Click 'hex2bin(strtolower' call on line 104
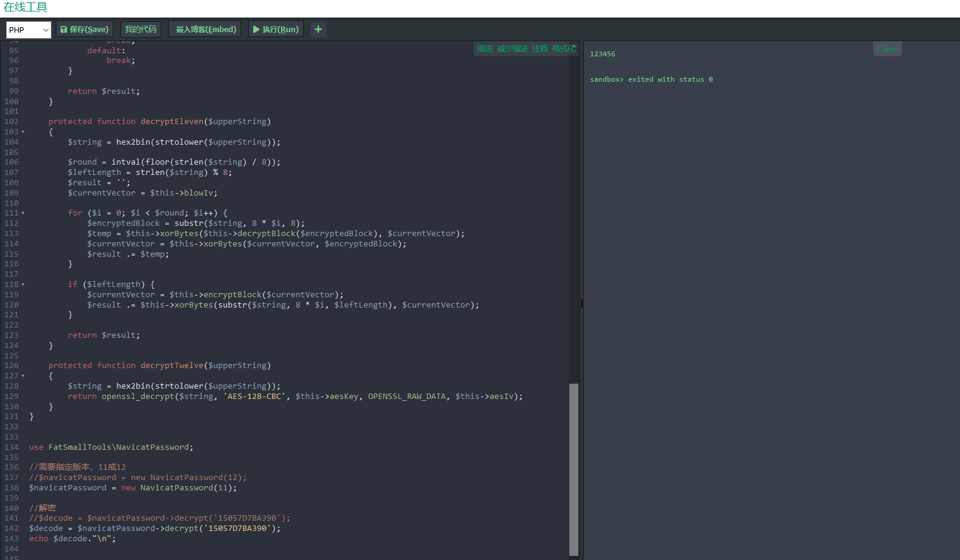Image resolution: width=960 pixels, height=560 pixels. (160, 142)
